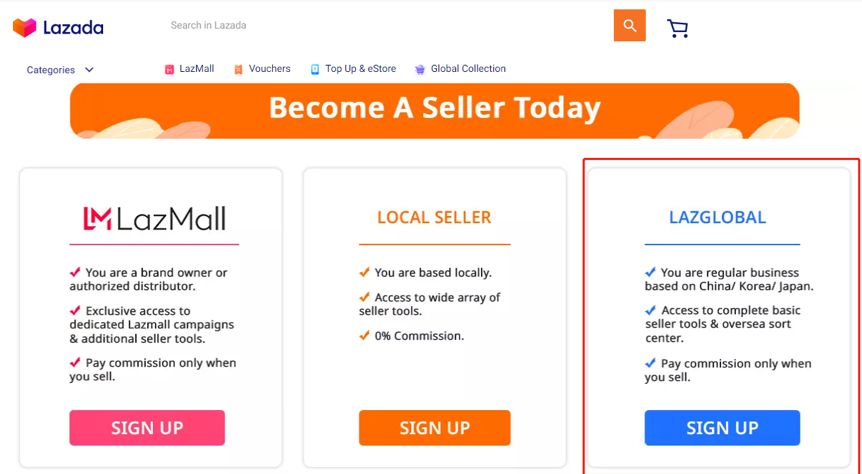The width and height of the screenshot is (862, 474).
Task: Open the Categories menu label
Action: click(x=50, y=70)
